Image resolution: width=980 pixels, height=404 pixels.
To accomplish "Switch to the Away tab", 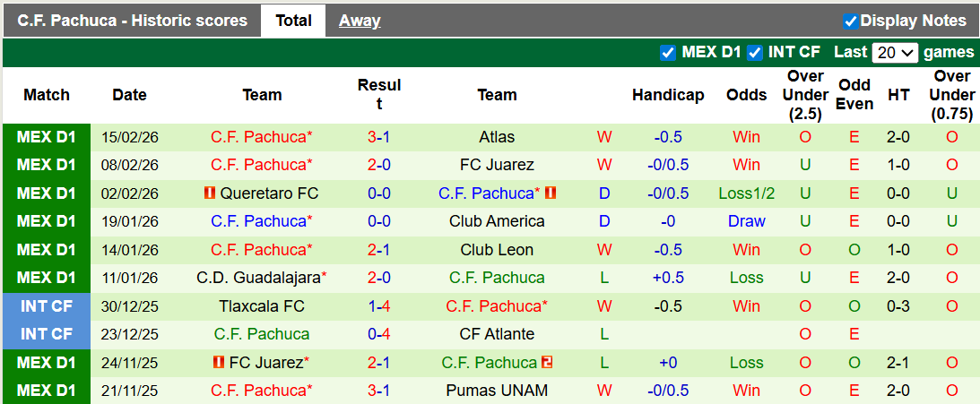I will [360, 21].
